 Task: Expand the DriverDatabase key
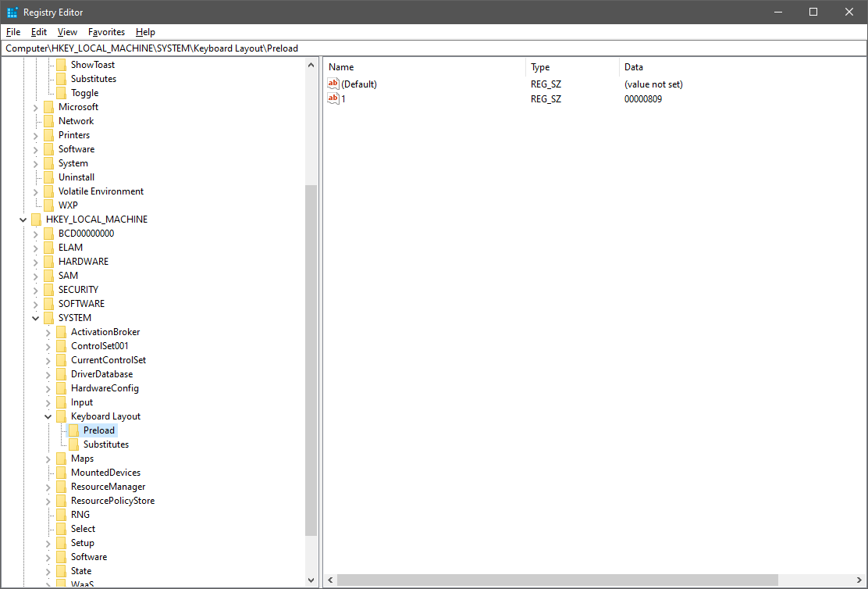[x=48, y=374]
